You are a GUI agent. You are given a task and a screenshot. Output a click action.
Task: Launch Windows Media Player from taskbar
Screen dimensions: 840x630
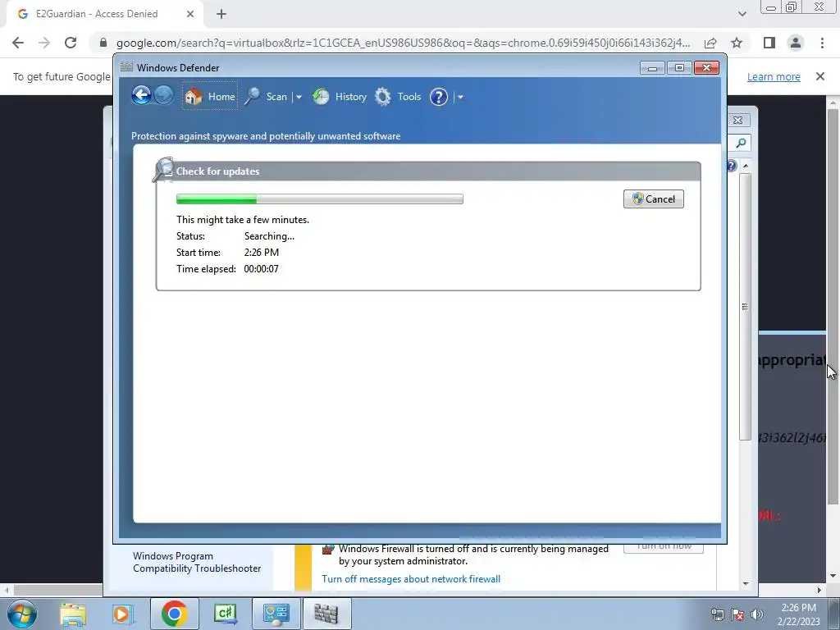pyautogui.click(x=121, y=614)
